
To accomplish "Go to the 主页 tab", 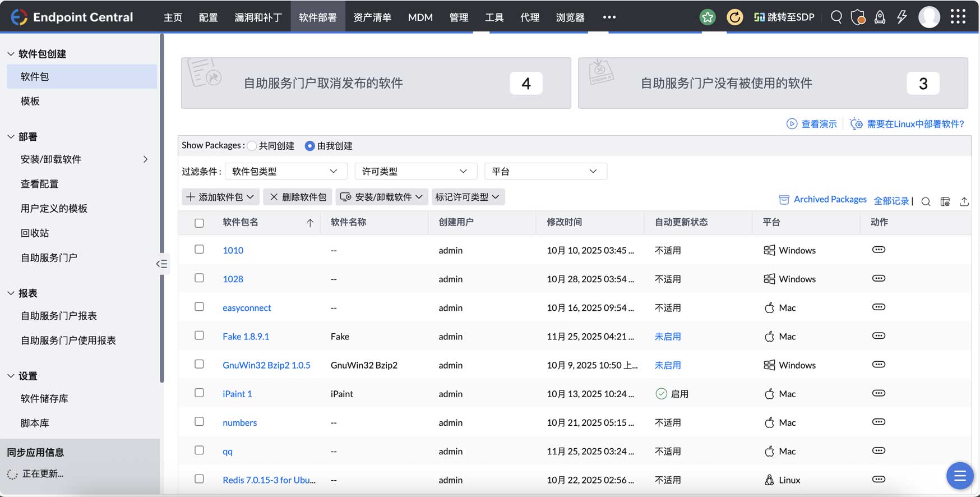I will click(x=173, y=17).
